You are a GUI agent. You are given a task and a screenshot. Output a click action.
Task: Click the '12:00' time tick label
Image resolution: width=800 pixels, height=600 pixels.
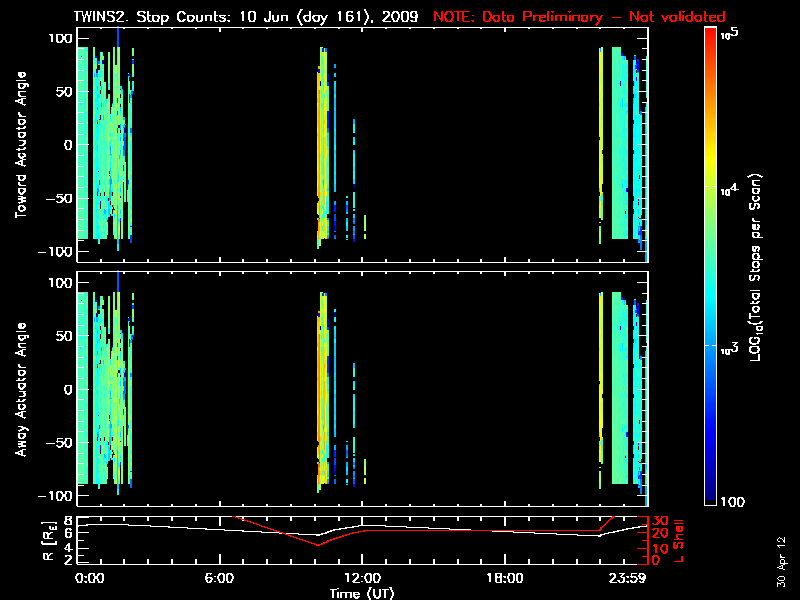[x=362, y=579]
